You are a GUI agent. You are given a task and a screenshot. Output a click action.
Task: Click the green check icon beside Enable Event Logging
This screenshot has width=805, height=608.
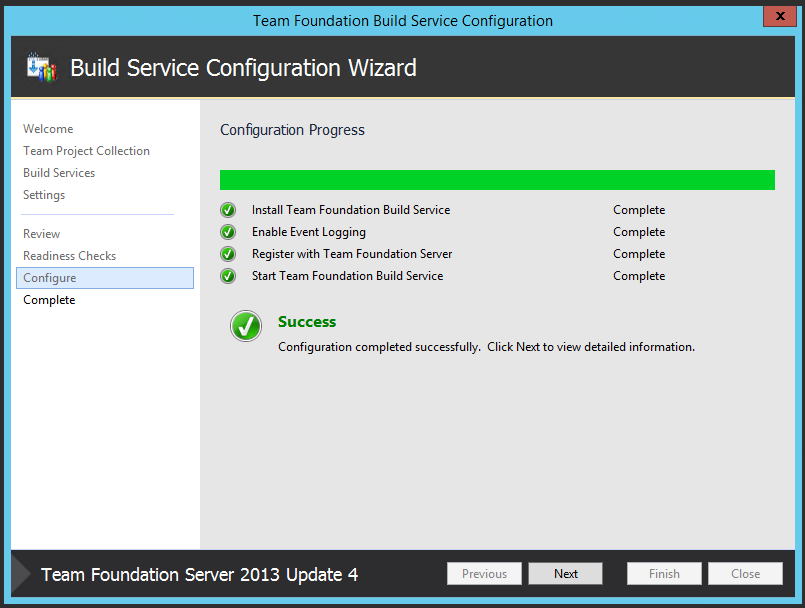coord(228,232)
